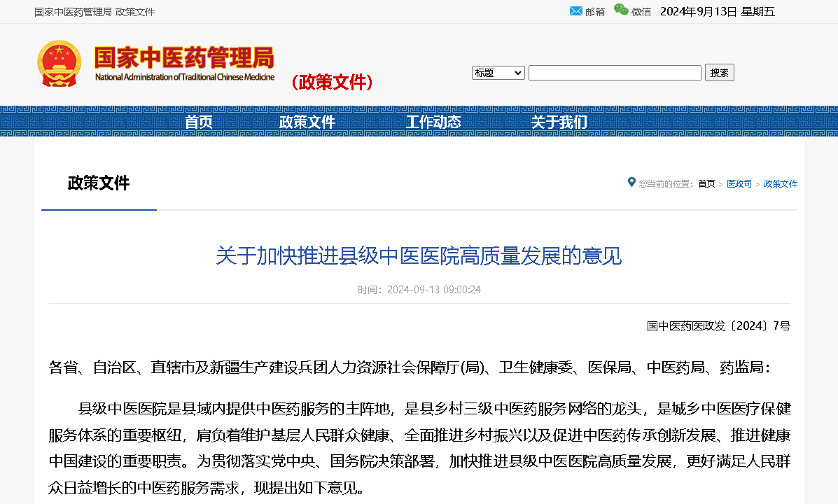Viewport: 838px width, 504px height.
Task: Open the 医政司 breadcrumb link
Action: pos(739,184)
